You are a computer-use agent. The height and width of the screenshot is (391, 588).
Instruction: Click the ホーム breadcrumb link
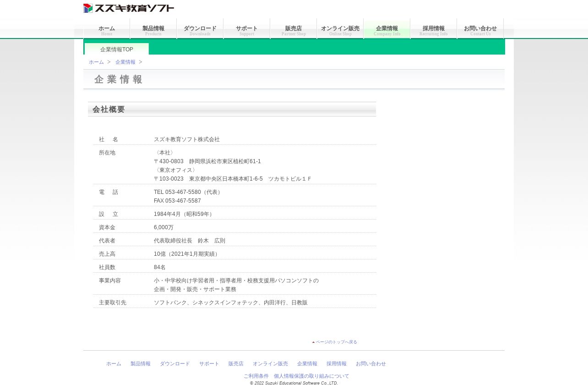(x=96, y=62)
